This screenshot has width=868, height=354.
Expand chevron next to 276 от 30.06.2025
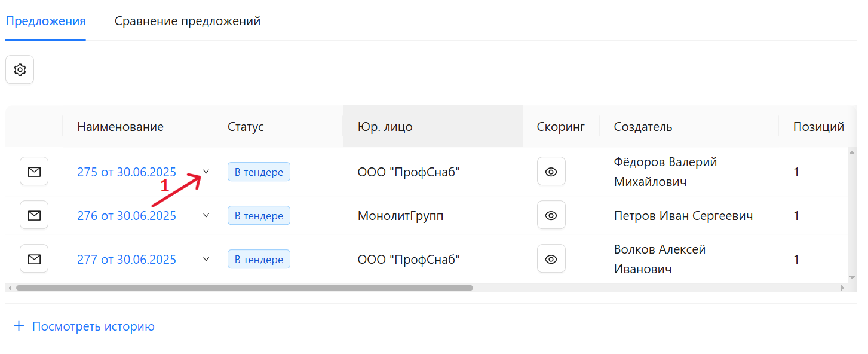[206, 215]
